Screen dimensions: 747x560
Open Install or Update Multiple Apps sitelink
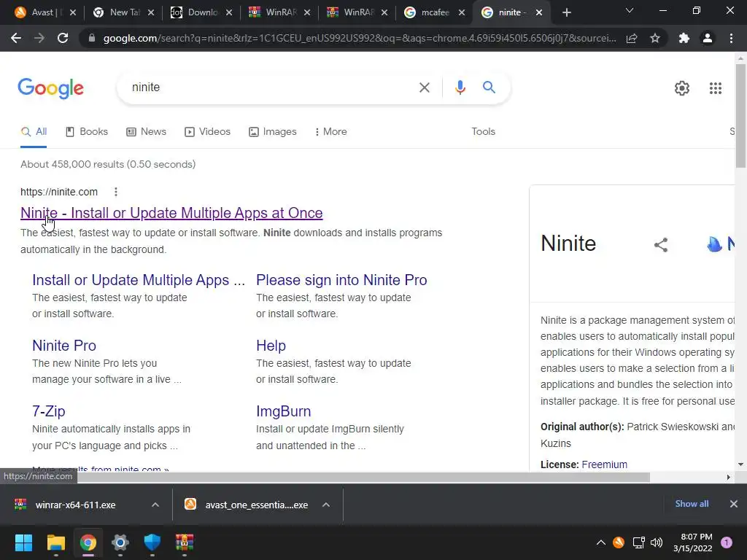[x=138, y=280]
